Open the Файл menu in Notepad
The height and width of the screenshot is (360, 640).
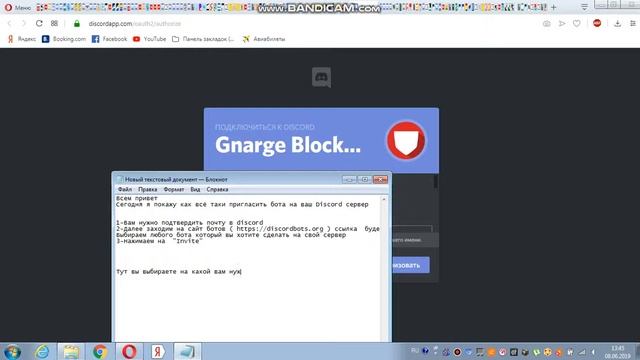[125, 189]
